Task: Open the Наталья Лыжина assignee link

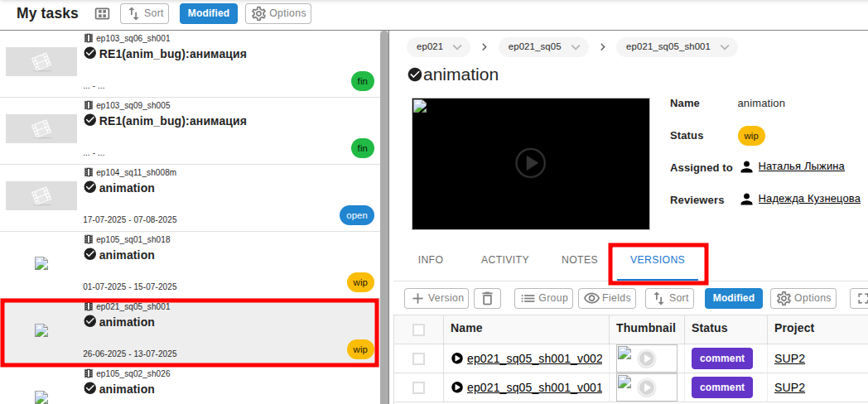Action: [801, 166]
